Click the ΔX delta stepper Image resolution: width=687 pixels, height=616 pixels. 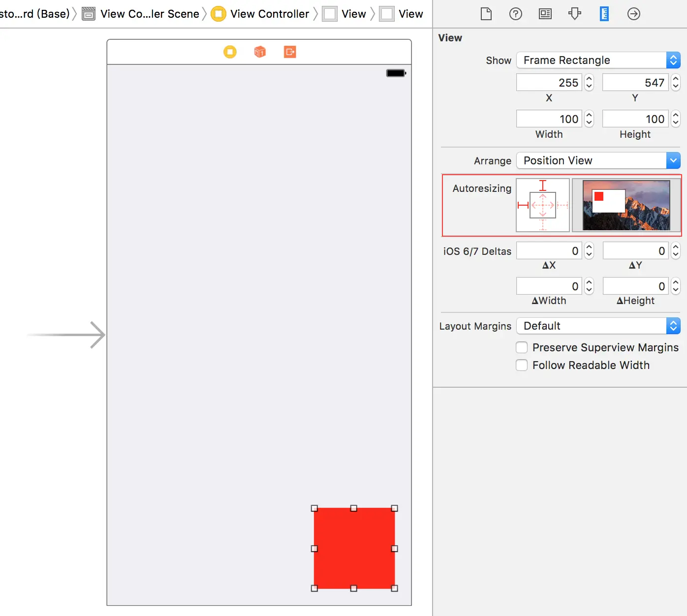[589, 251]
